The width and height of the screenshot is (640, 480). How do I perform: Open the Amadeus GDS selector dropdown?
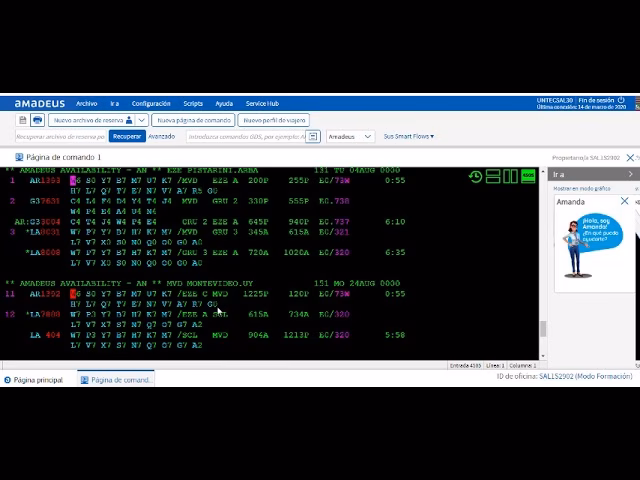(350, 136)
